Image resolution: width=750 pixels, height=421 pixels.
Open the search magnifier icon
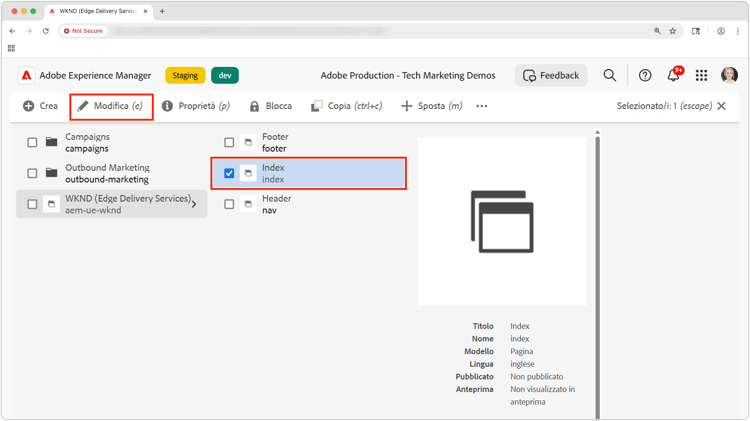pyautogui.click(x=609, y=75)
